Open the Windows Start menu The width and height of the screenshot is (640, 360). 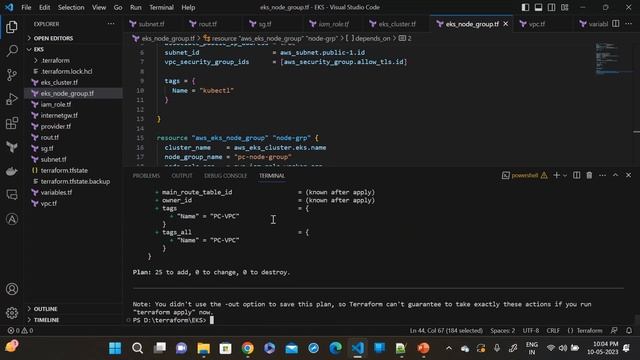coord(115,348)
